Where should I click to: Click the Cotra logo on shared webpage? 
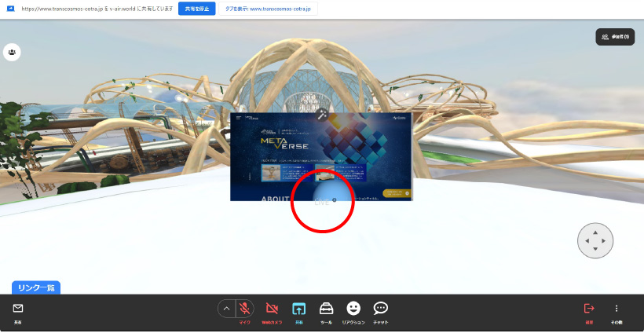[x=399, y=118]
